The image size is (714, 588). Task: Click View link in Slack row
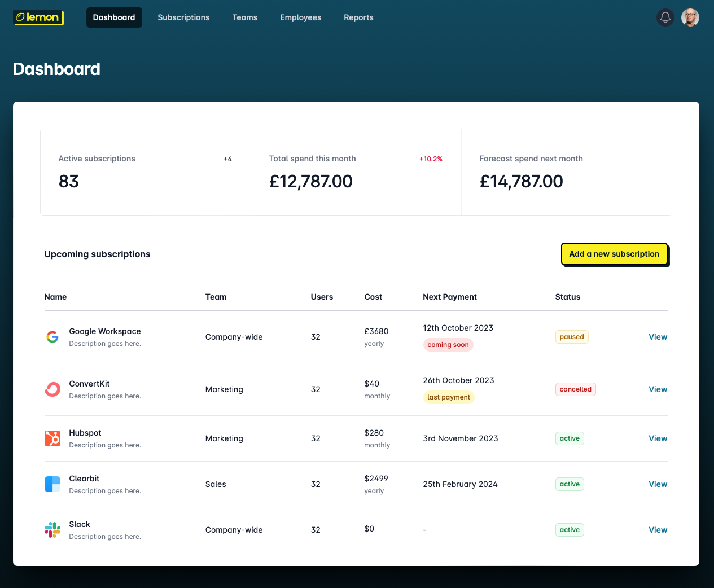pos(658,530)
